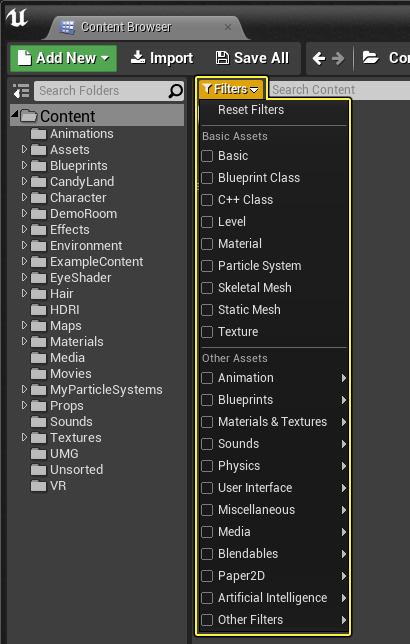This screenshot has height=644, width=410.
Task: Expand the Textures folder
Action: point(24,437)
